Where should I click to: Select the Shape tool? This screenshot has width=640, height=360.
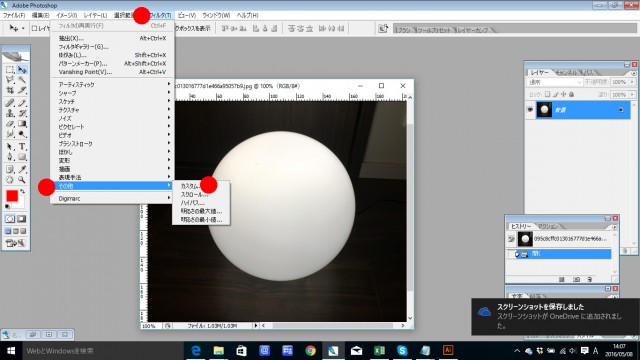pyautogui.click(x=22, y=157)
